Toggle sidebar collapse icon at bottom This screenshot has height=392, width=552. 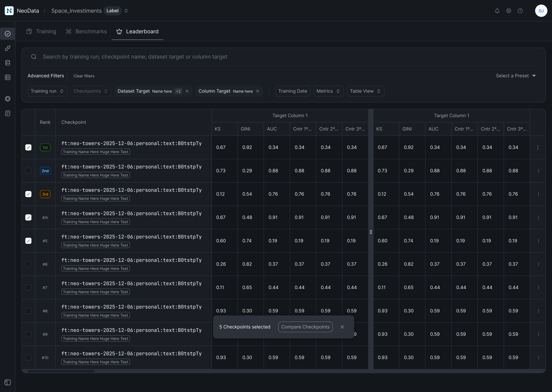[8, 382]
